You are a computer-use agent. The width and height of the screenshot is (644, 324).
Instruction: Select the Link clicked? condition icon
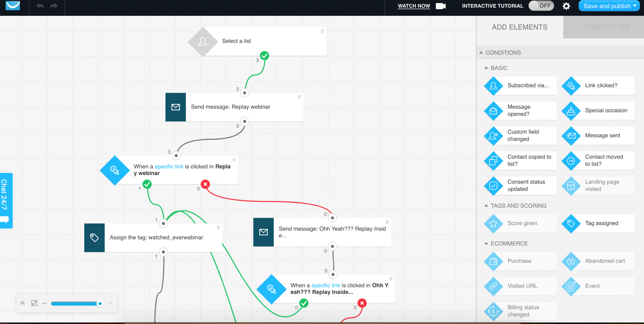tap(571, 86)
